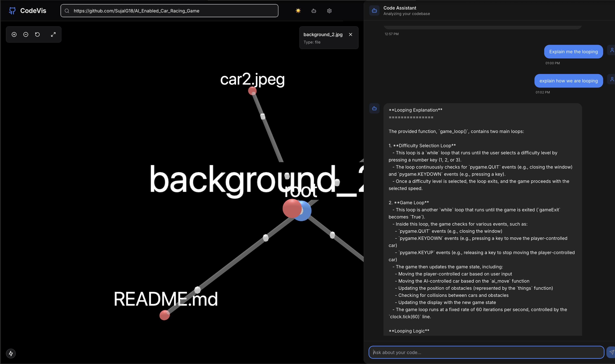The image size is (615, 364).
Task: Open the settings gear icon
Action: click(x=329, y=11)
